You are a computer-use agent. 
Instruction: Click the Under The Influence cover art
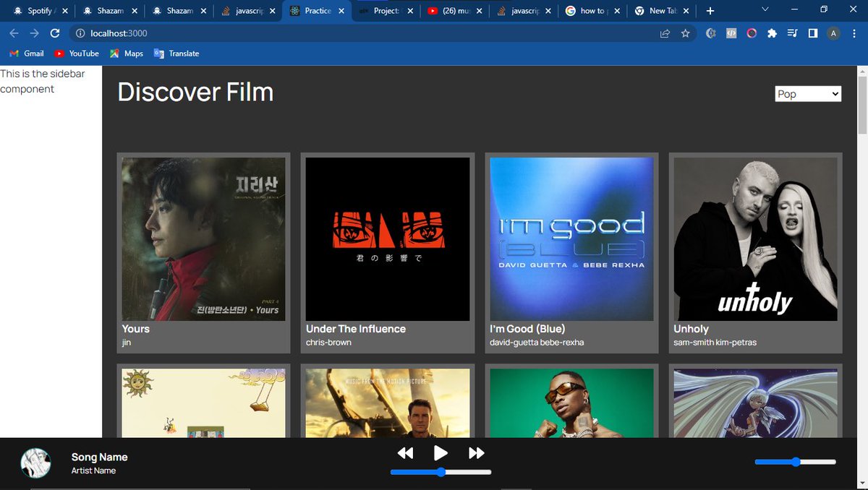tap(388, 239)
